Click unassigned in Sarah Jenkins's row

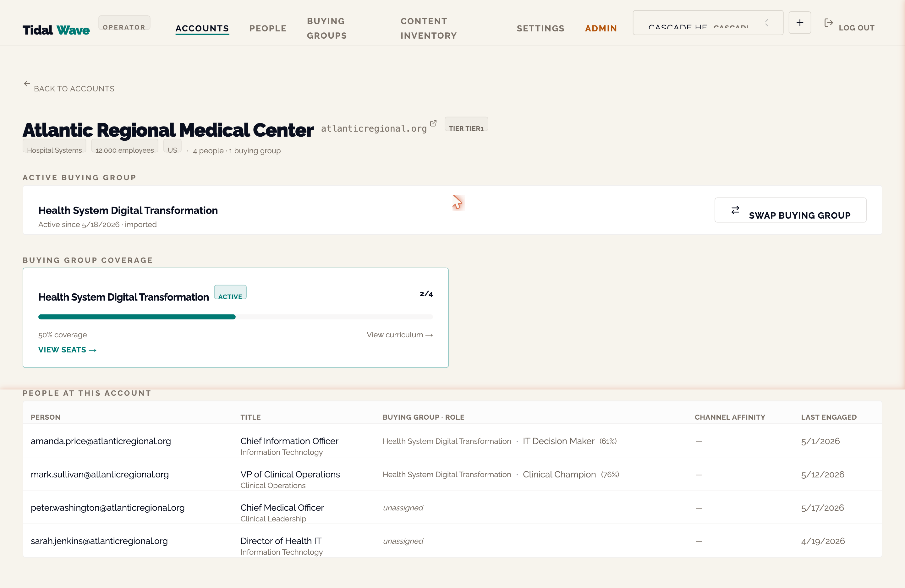[403, 541]
